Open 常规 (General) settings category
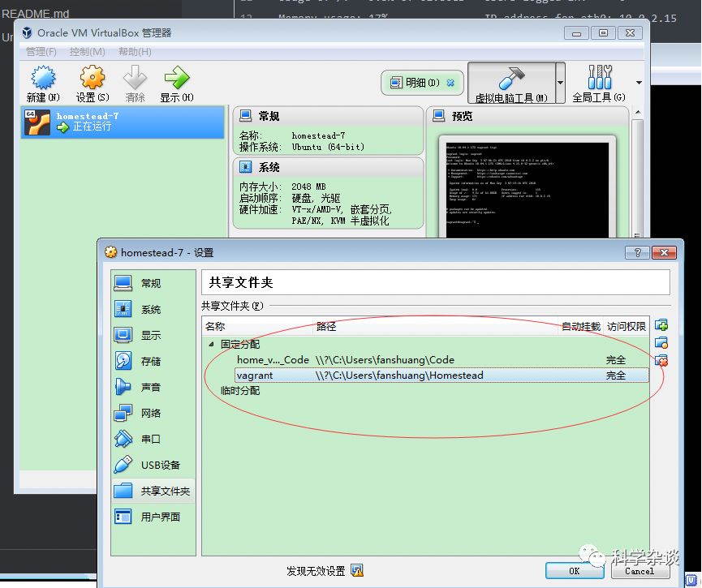Image resolution: width=702 pixels, height=588 pixels. click(x=153, y=283)
